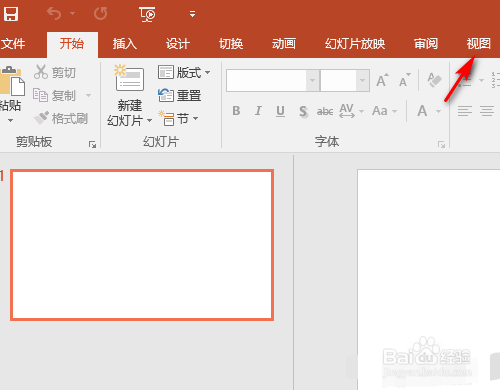Open the bullets dropdown arrow
500x390 pixels.
pos(481,80)
